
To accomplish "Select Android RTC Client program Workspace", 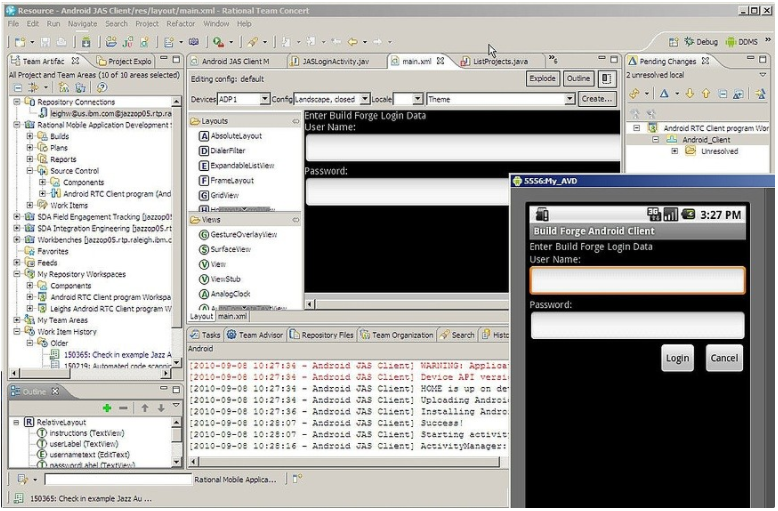I will point(104,298).
